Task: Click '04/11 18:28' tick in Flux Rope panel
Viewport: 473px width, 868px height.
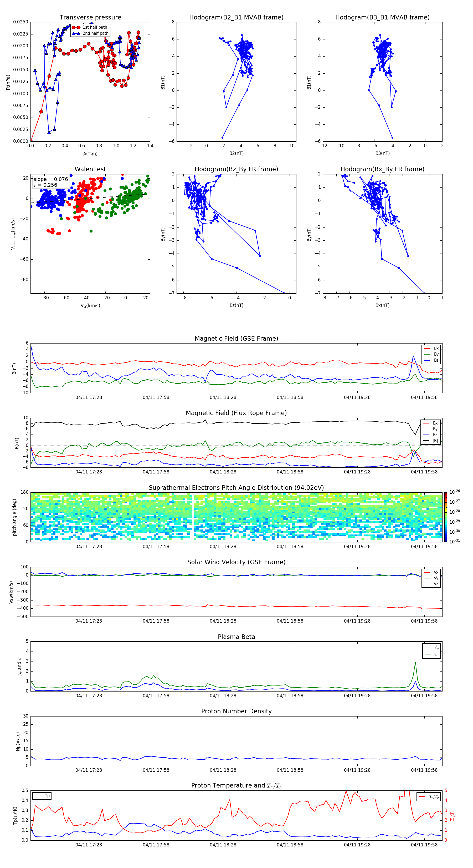Action: (223, 472)
